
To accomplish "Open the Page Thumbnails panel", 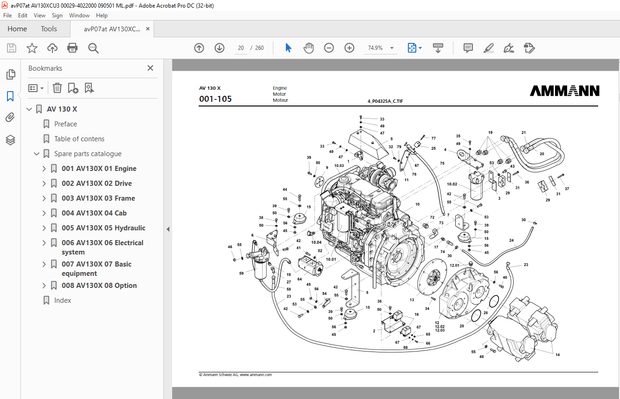I will tap(11, 74).
